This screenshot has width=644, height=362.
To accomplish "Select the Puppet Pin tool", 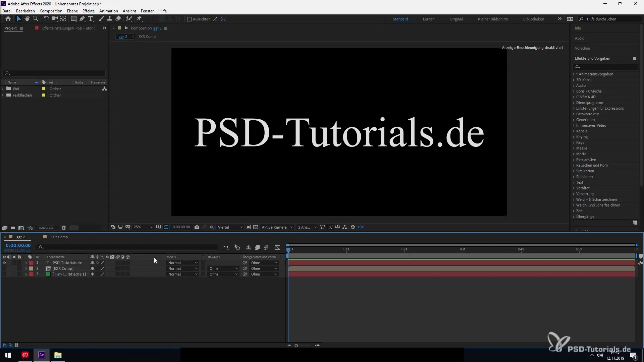I will click(139, 19).
